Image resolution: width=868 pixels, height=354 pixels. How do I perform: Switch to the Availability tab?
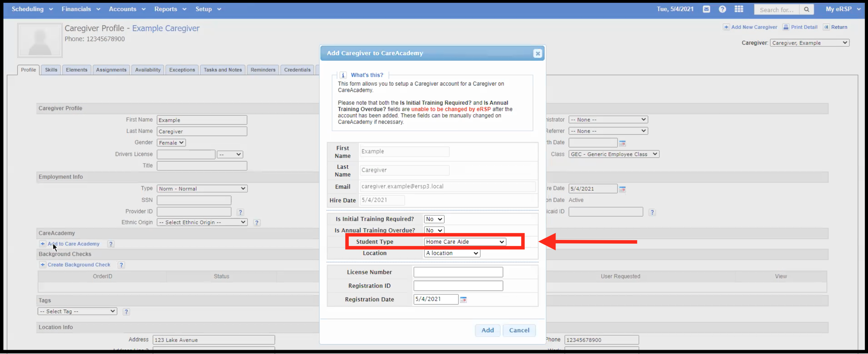pyautogui.click(x=148, y=70)
